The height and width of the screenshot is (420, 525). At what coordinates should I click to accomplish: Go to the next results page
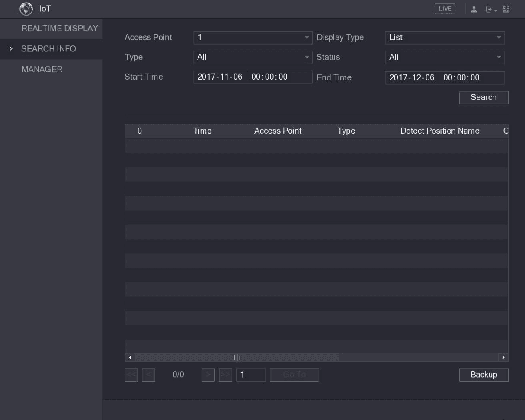(x=208, y=375)
